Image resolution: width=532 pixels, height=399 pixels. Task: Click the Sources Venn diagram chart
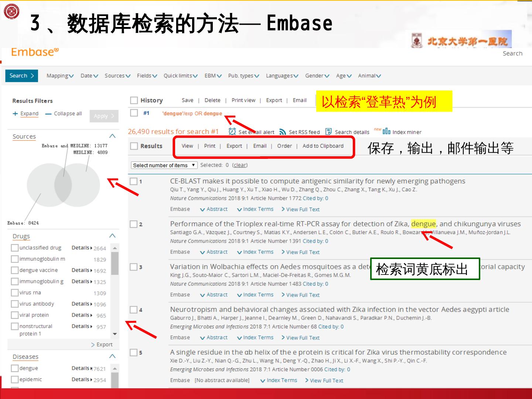point(63,185)
